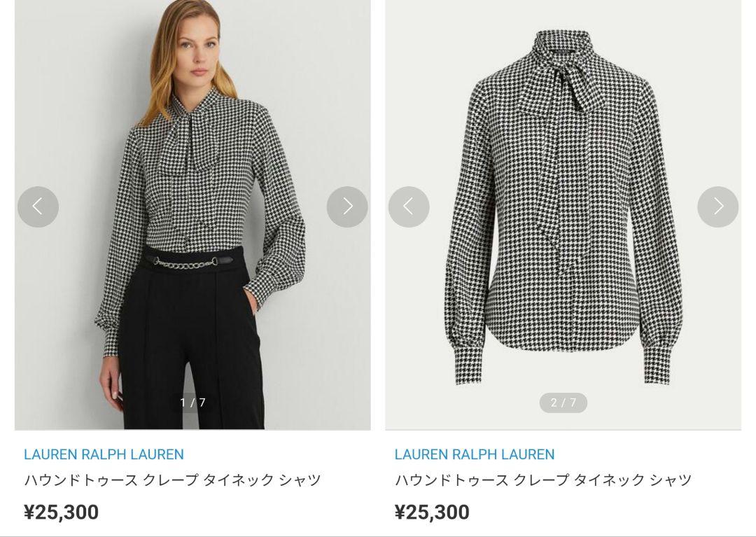
Task: Open right houndstooth shirt product title
Action: click(x=543, y=480)
